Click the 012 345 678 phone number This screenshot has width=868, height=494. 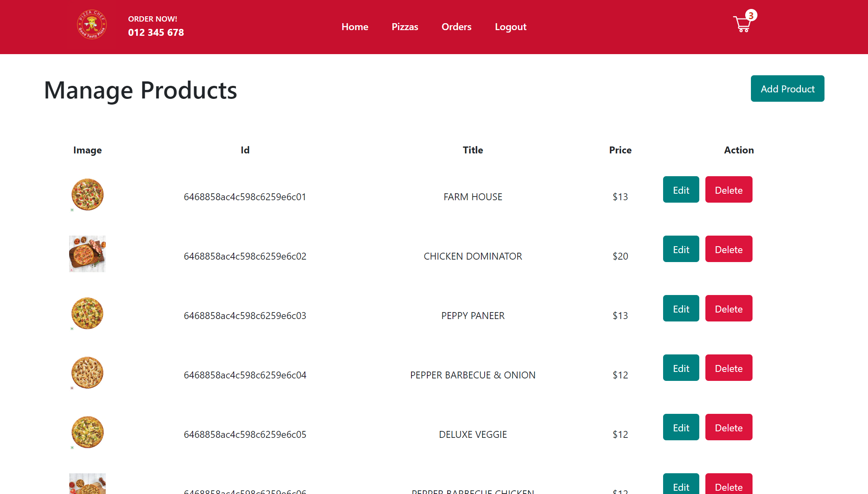coord(156,32)
